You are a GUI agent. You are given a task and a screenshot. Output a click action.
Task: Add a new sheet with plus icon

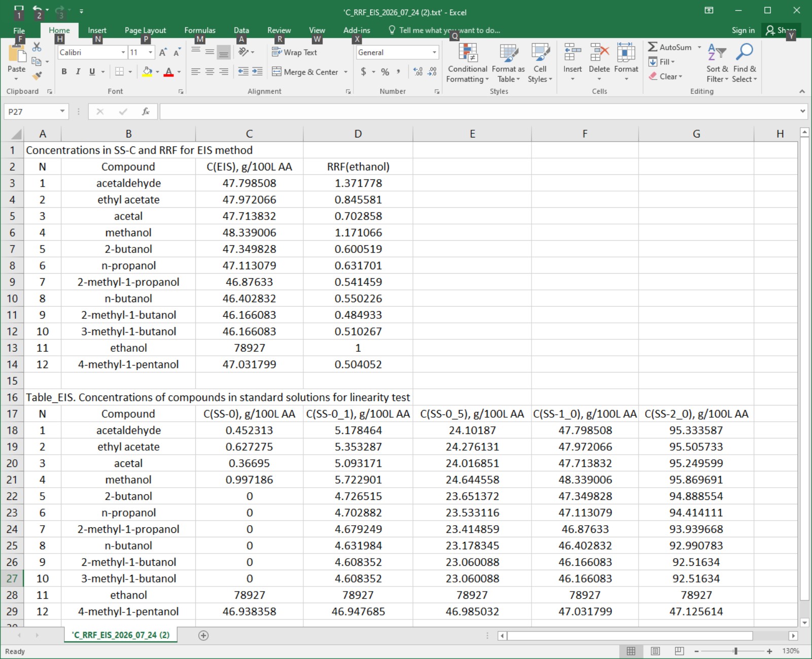[203, 635]
